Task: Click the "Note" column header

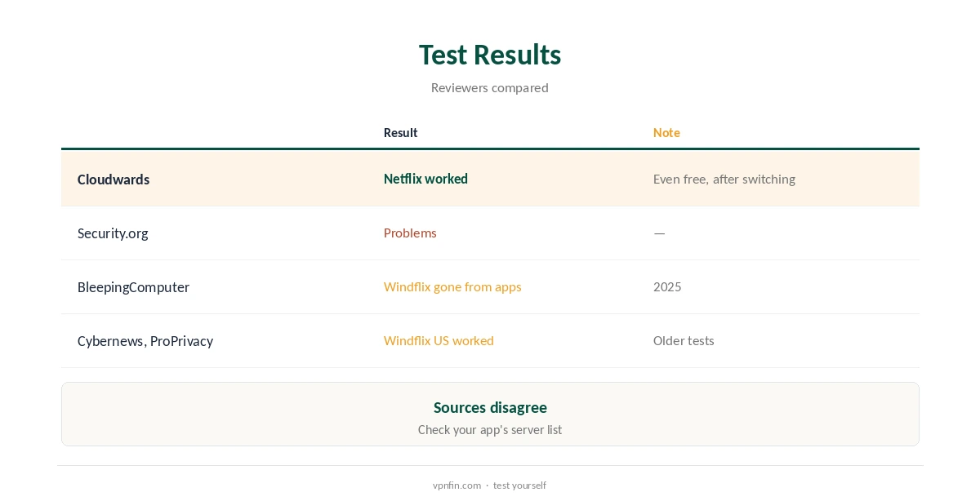Action: [x=666, y=132]
